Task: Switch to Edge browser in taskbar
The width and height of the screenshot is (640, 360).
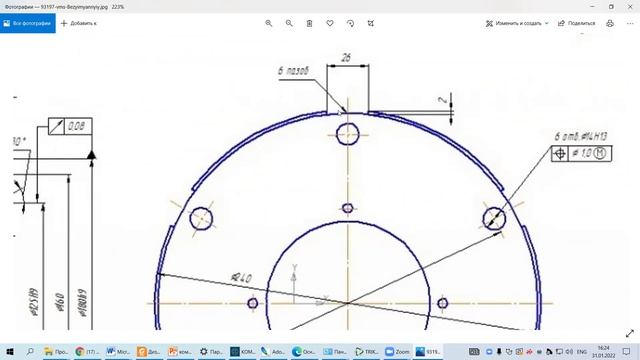Action: pyautogui.click(x=304, y=351)
